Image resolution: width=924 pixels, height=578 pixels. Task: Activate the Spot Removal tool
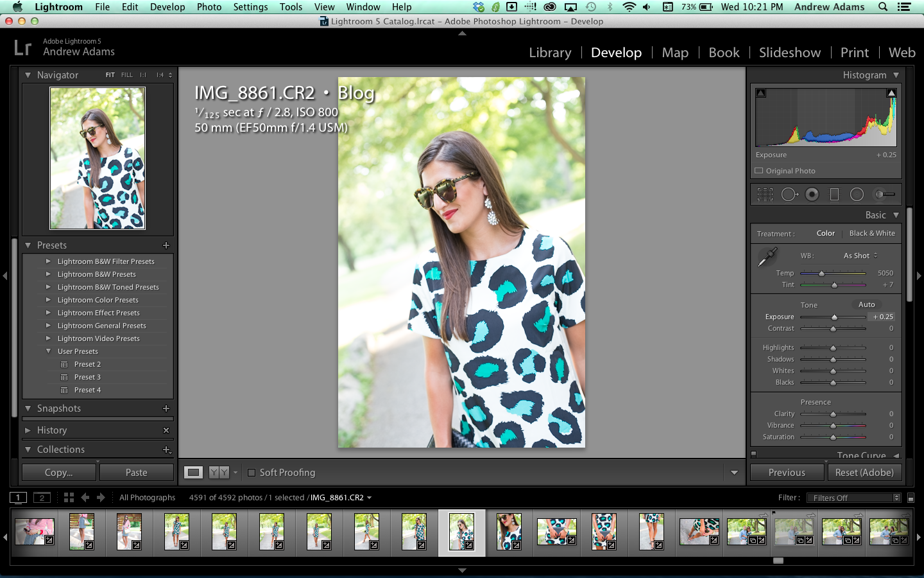[x=789, y=195]
